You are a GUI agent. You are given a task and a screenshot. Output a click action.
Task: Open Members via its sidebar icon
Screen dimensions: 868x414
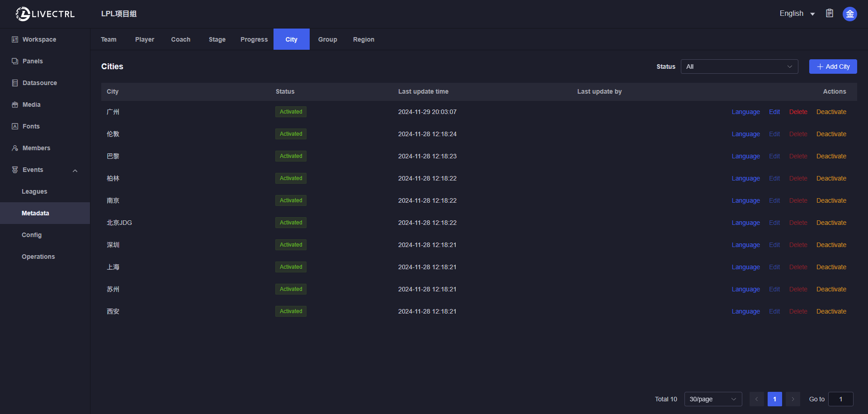[x=15, y=148]
